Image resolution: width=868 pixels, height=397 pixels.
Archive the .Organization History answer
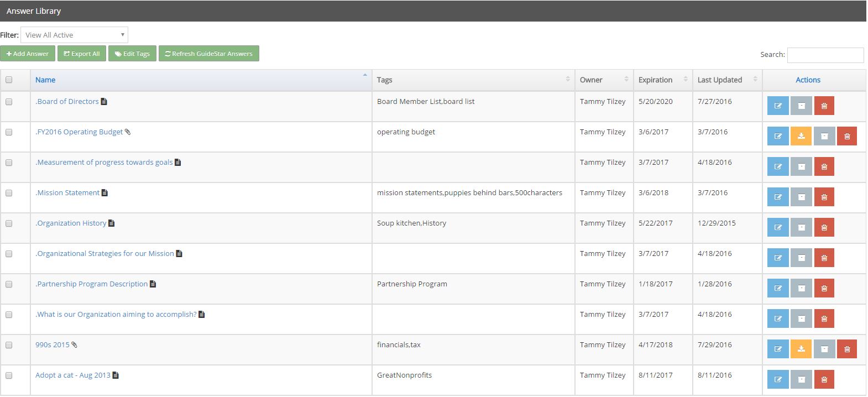(x=801, y=227)
